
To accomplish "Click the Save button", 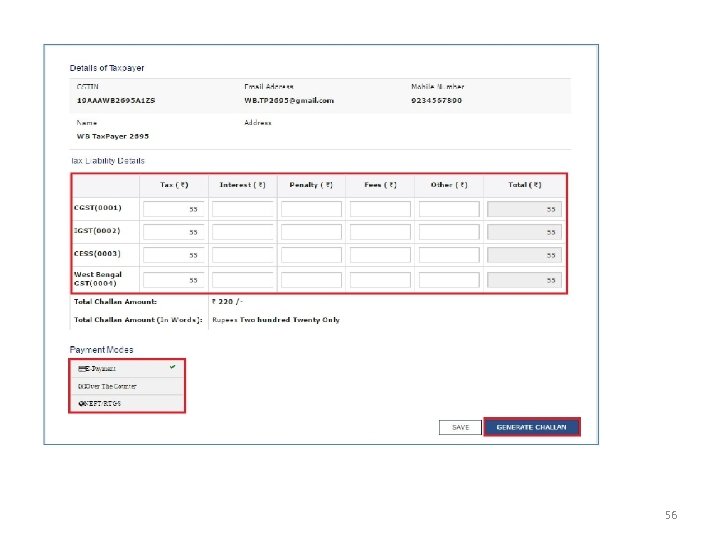I will pyautogui.click(x=460, y=427).
